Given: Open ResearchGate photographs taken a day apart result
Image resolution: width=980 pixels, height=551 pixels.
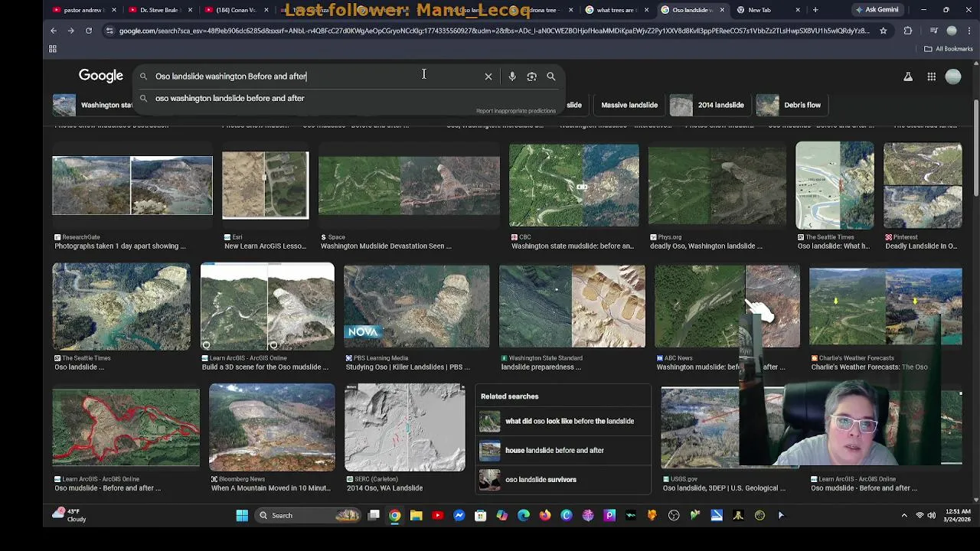Looking at the screenshot, I should [132, 185].
